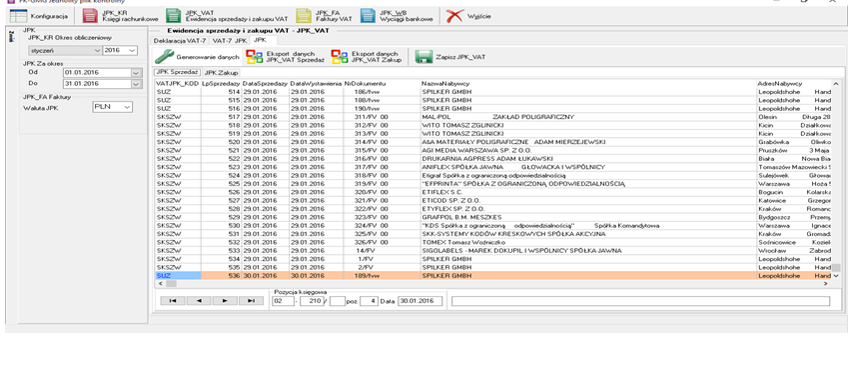
Task: Select row MAL-POL ZAKŁAD POLIGRAFICZNY
Action: pyautogui.click(x=493, y=117)
